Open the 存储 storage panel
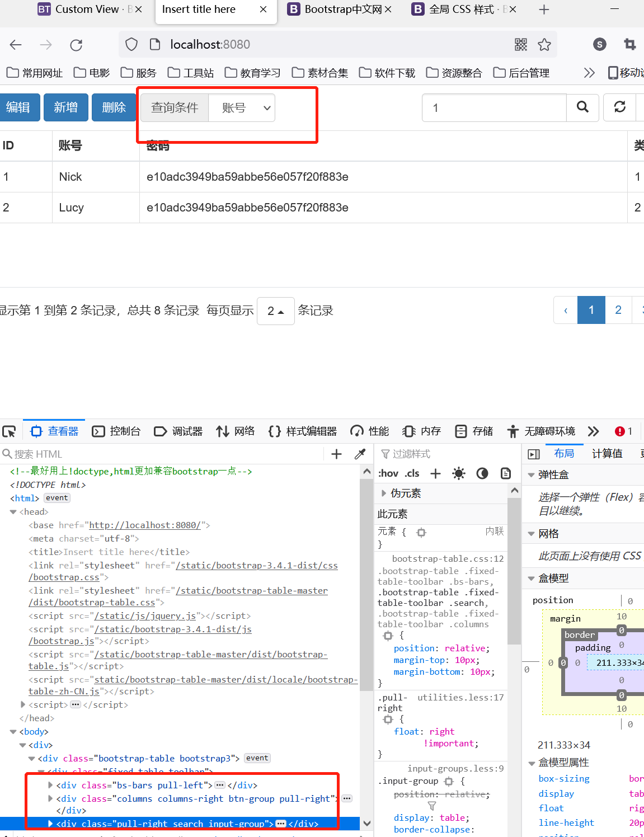The image size is (644, 837). pyautogui.click(x=474, y=431)
